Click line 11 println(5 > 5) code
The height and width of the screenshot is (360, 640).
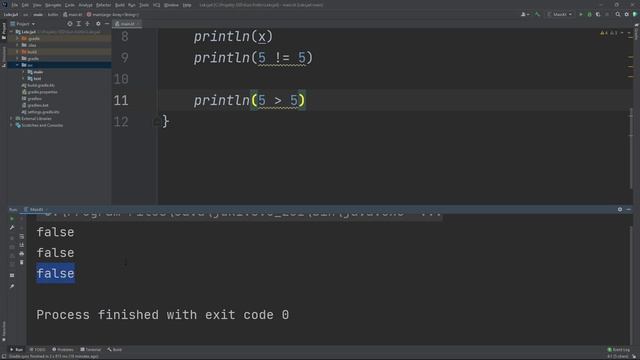pyautogui.click(x=249, y=100)
